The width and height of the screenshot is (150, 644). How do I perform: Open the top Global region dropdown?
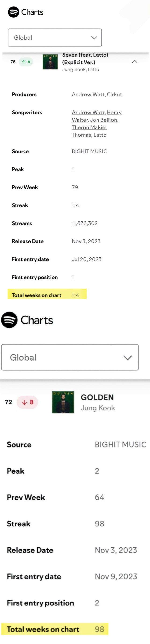(55, 37)
